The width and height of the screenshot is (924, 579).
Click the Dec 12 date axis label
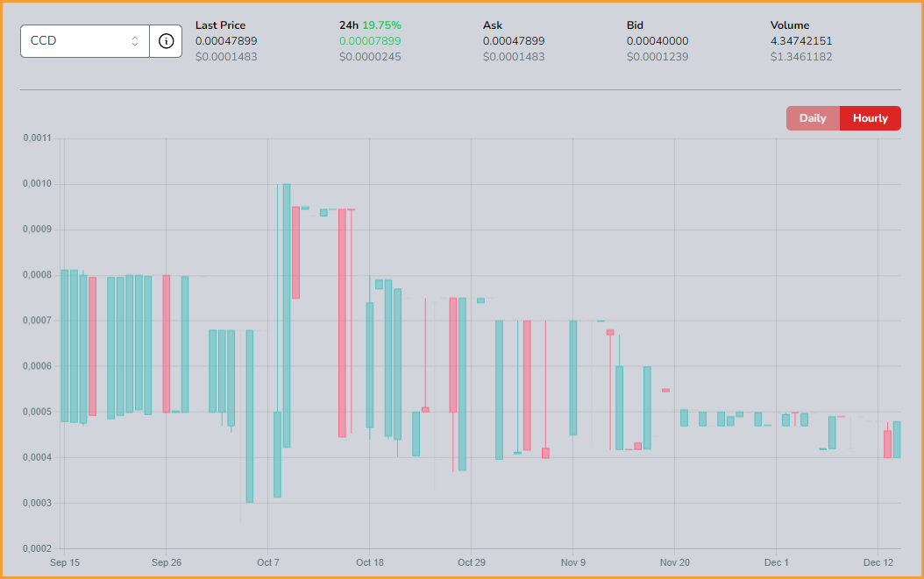(x=878, y=562)
